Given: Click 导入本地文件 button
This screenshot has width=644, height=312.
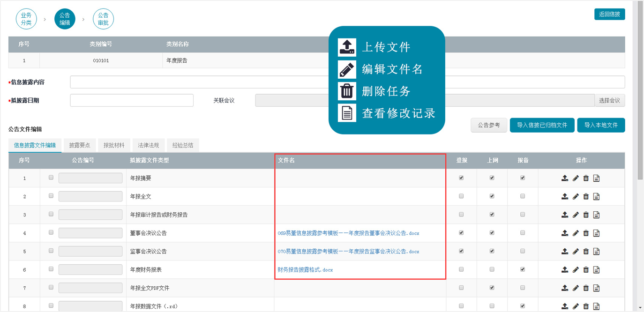Looking at the screenshot, I should coord(601,125).
